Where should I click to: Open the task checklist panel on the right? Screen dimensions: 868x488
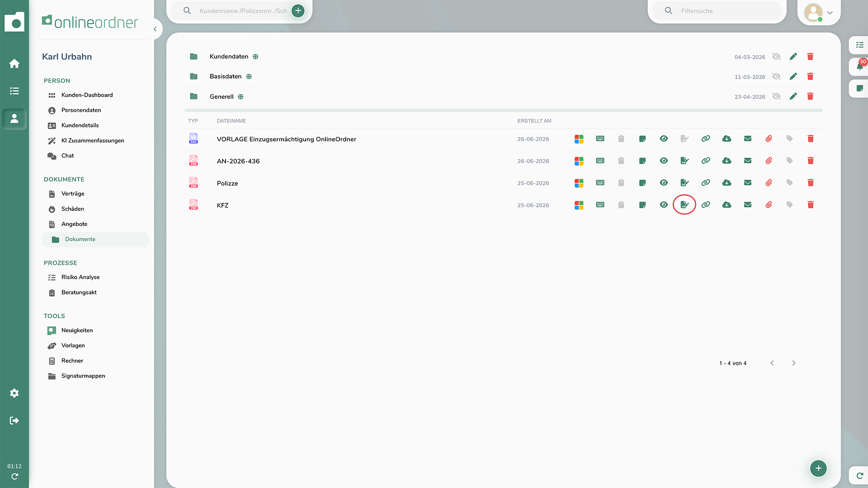[x=859, y=45]
